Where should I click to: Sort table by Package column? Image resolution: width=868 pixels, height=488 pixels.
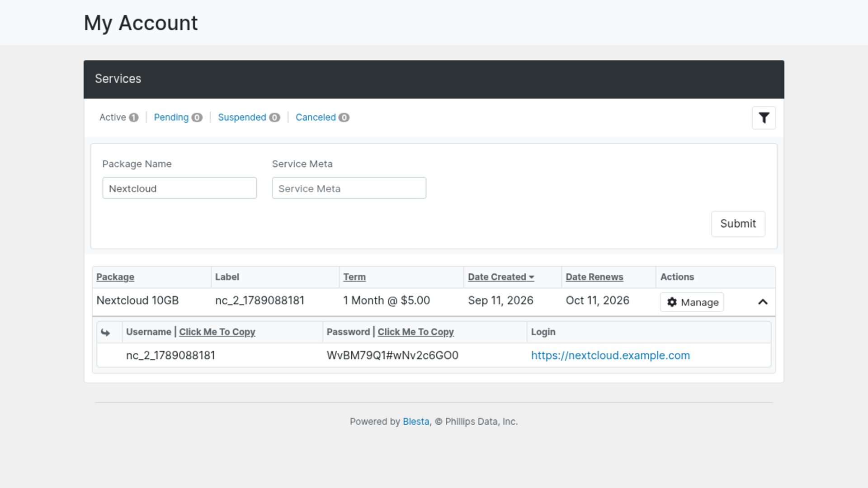[115, 277]
